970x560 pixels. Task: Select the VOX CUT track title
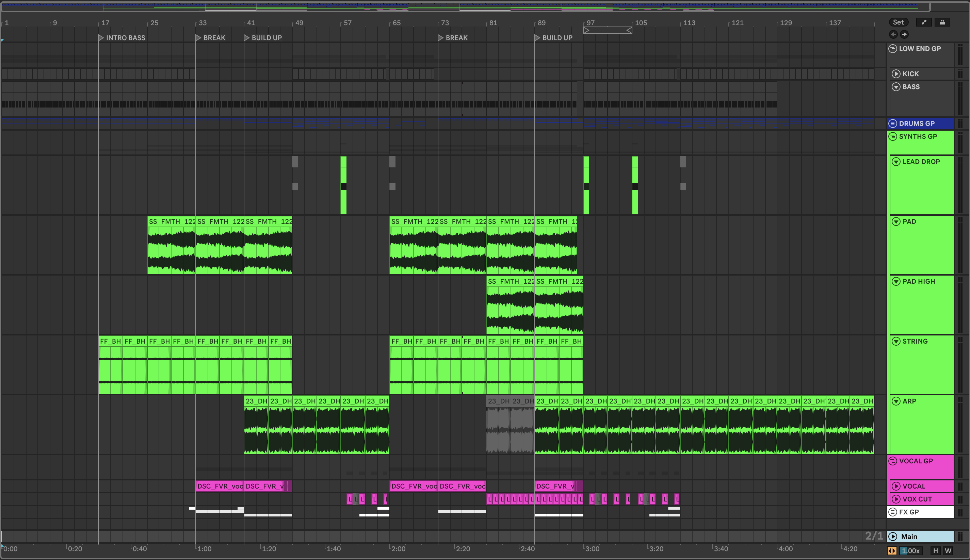[917, 499]
